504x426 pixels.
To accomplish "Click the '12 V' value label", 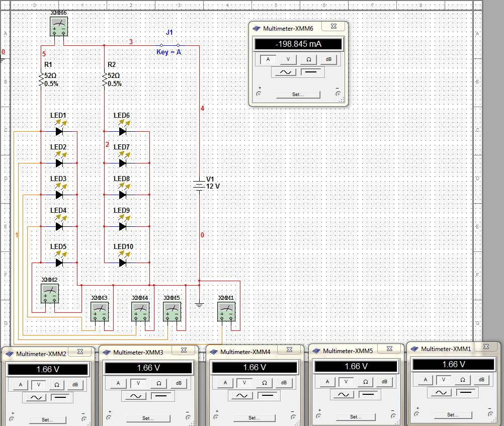I will (x=213, y=187).
